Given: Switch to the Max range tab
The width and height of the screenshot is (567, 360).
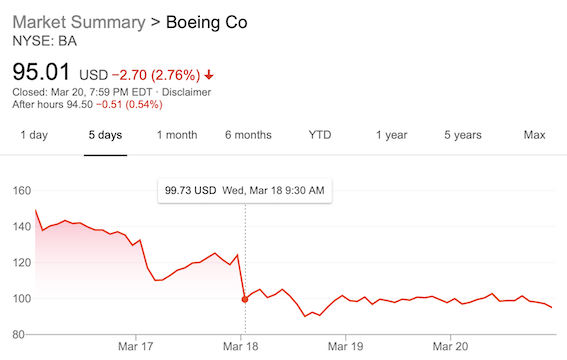Looking at the screenshot, I should pyautogui.click(x=534, y=135).
